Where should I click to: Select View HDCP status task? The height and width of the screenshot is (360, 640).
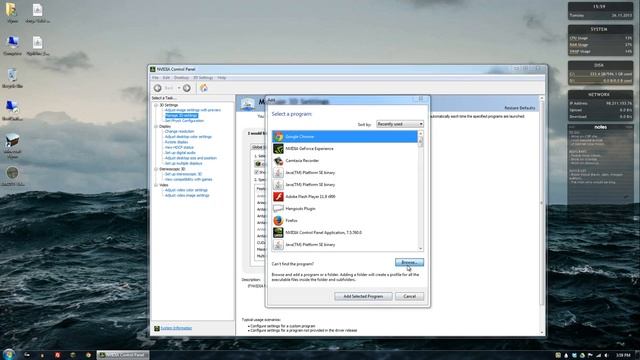tap(179, 147)
